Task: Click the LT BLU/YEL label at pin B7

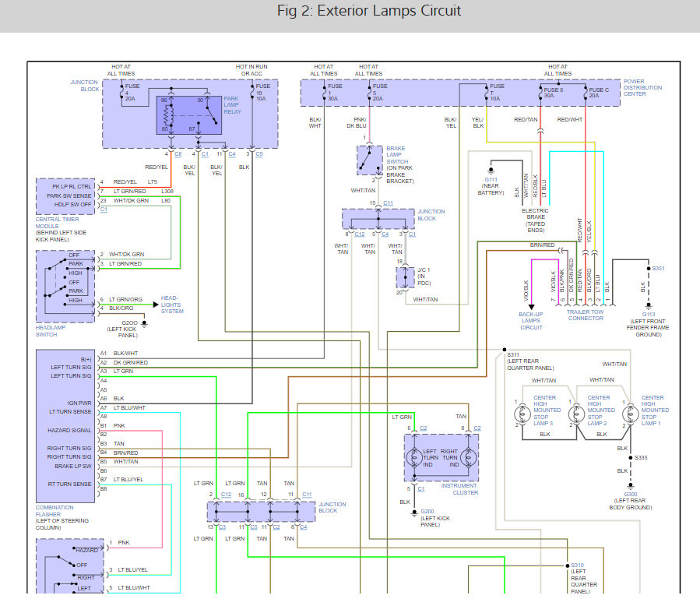Action: [128, 480]
